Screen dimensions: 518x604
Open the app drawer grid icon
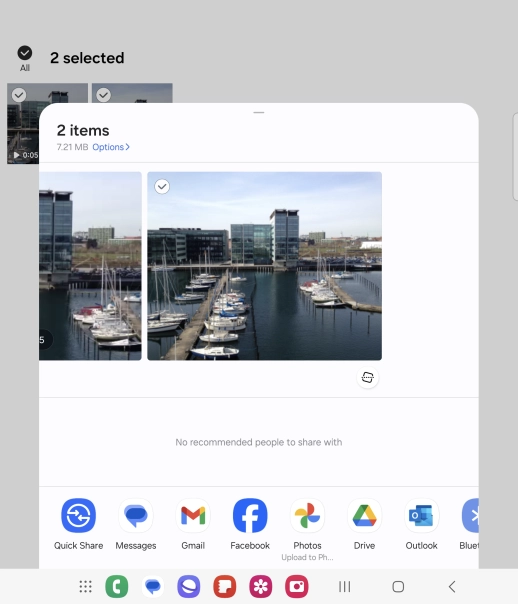click(85, 586)
